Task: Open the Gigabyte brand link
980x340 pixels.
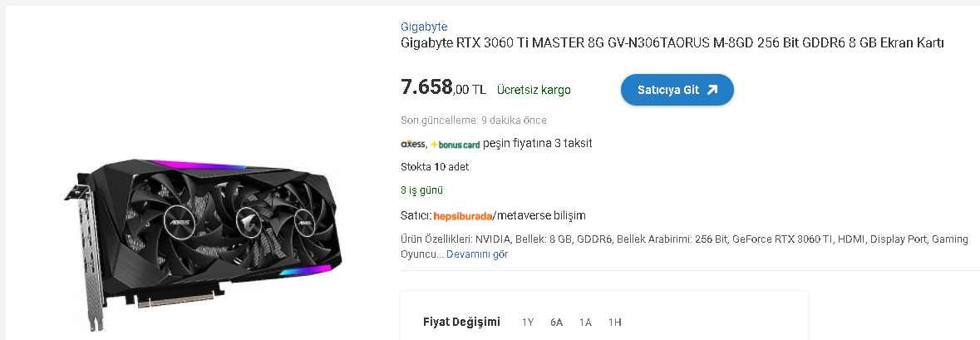Action: [x=424, y=27]
